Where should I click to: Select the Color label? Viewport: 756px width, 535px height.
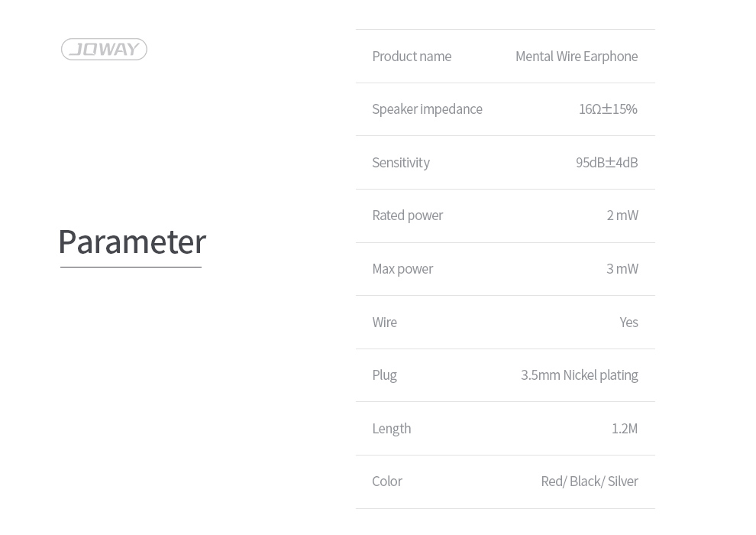387,481
